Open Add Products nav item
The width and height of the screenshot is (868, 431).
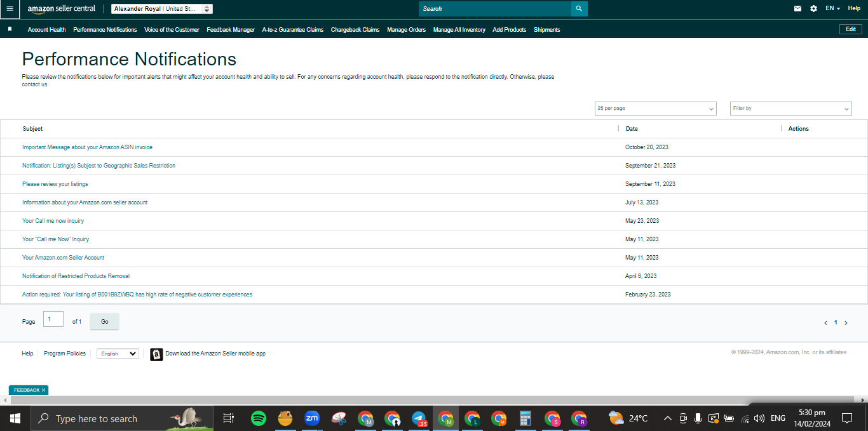click(510, 30)
